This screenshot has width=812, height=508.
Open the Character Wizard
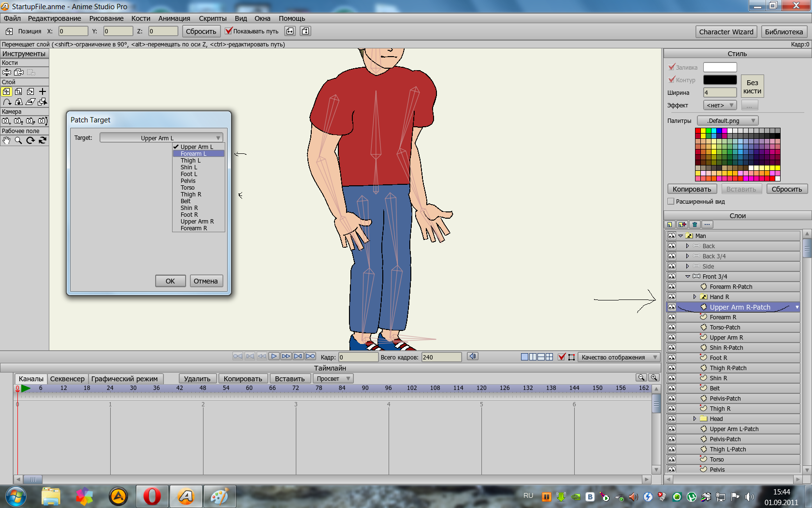[726, 32]
